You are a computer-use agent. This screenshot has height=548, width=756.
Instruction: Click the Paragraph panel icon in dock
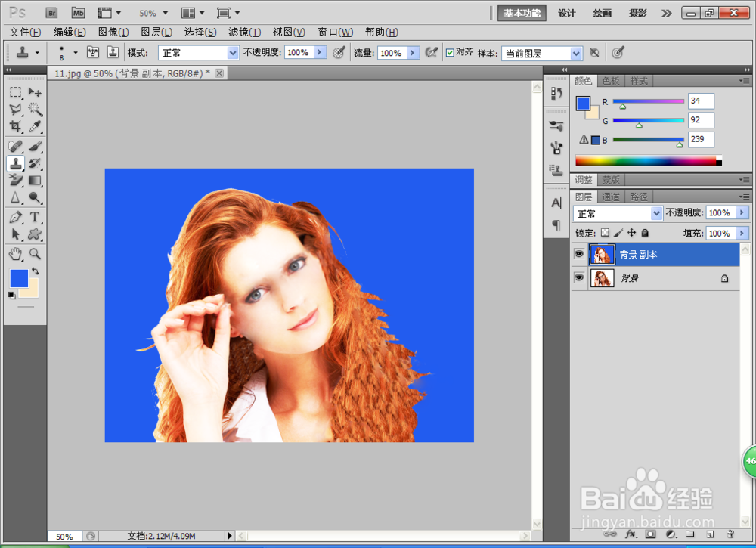556,224
